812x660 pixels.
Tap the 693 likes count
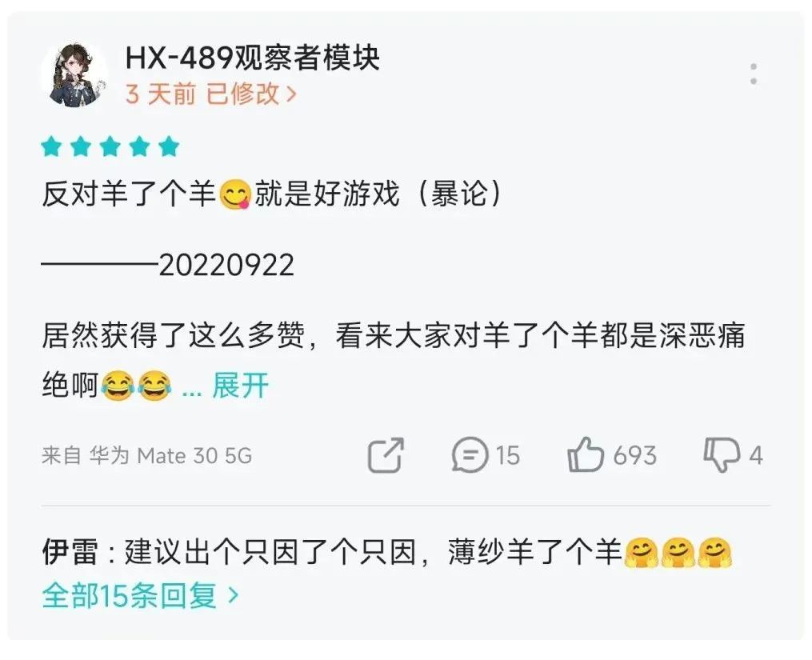pos(635,456)
